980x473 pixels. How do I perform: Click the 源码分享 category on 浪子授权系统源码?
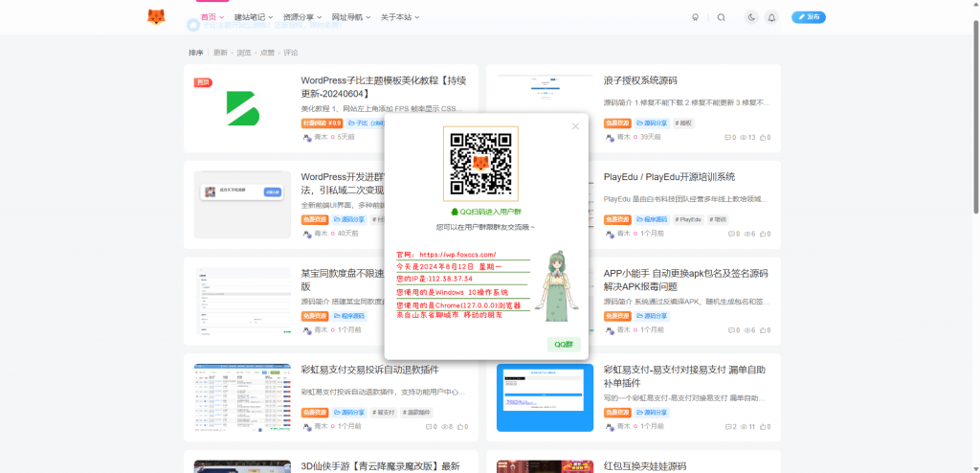coord(652,124)
